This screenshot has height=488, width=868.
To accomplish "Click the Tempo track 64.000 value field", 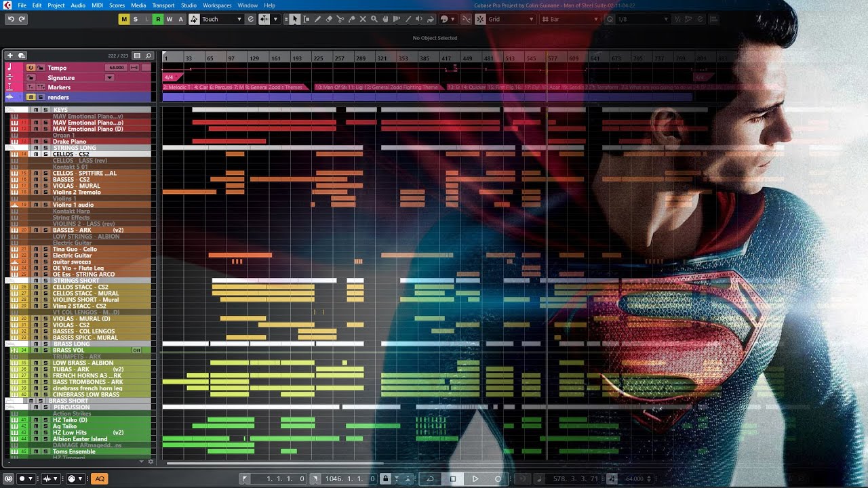I will pyautogui.click(x=117, y=68).
